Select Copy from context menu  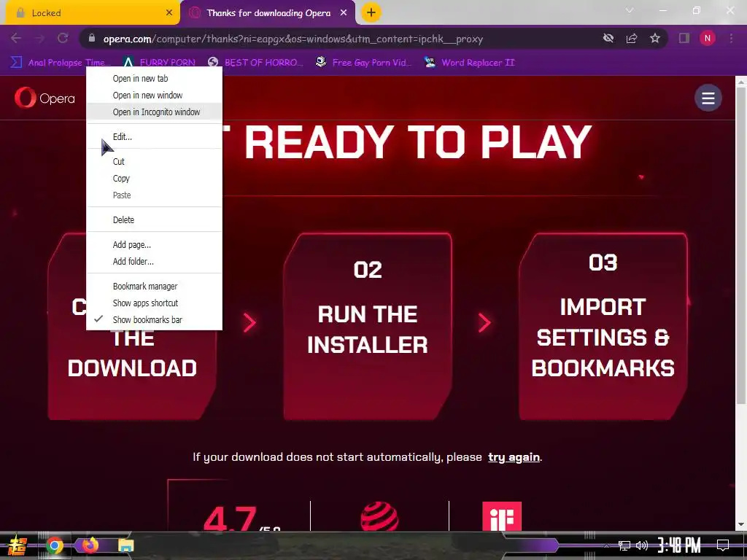154,178
